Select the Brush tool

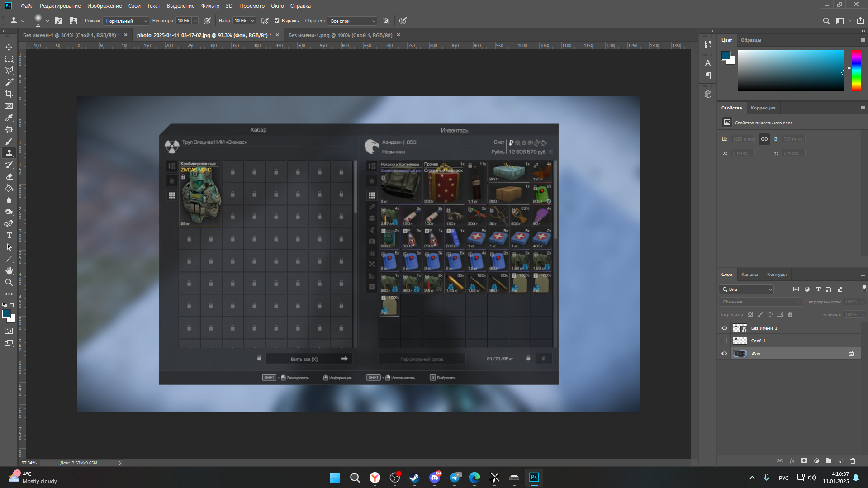[x=9, y=141]
